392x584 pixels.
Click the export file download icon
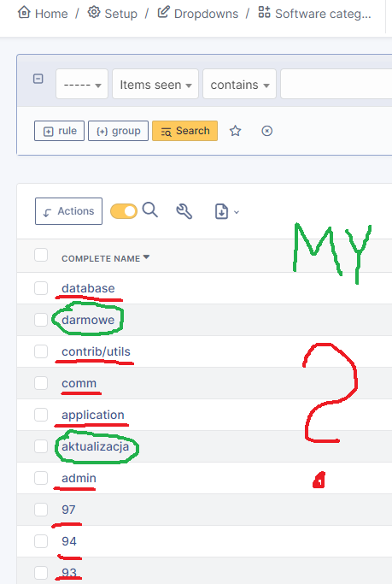coord(222,211)
